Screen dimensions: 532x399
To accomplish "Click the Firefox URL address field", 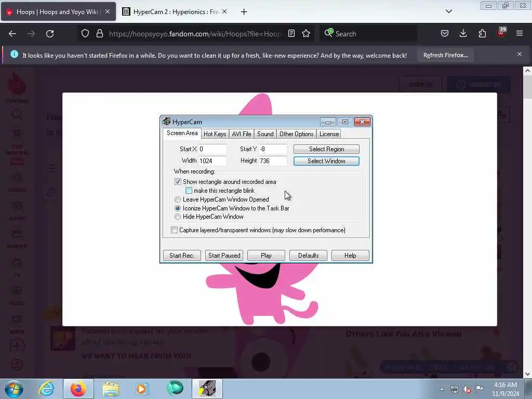I will [195, 34].
